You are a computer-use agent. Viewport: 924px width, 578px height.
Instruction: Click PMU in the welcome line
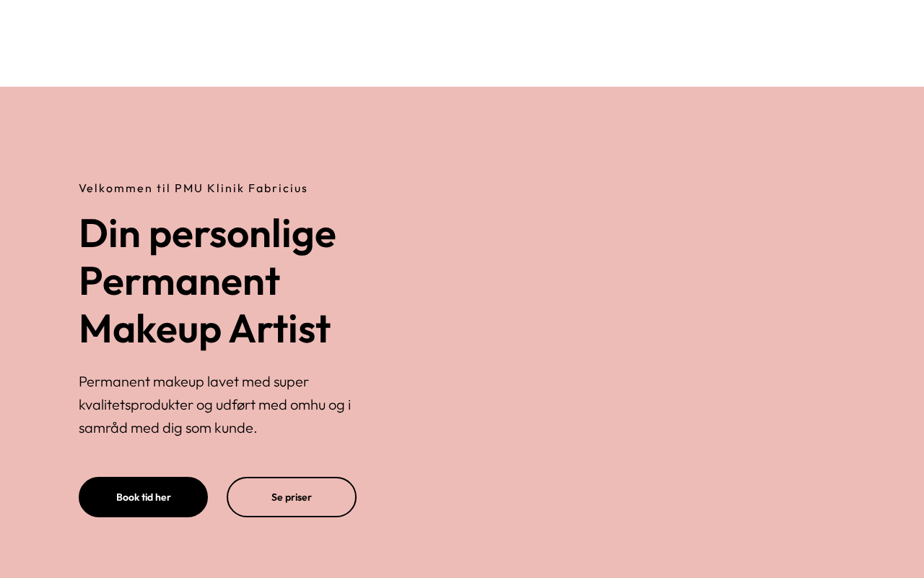[188, 189]
